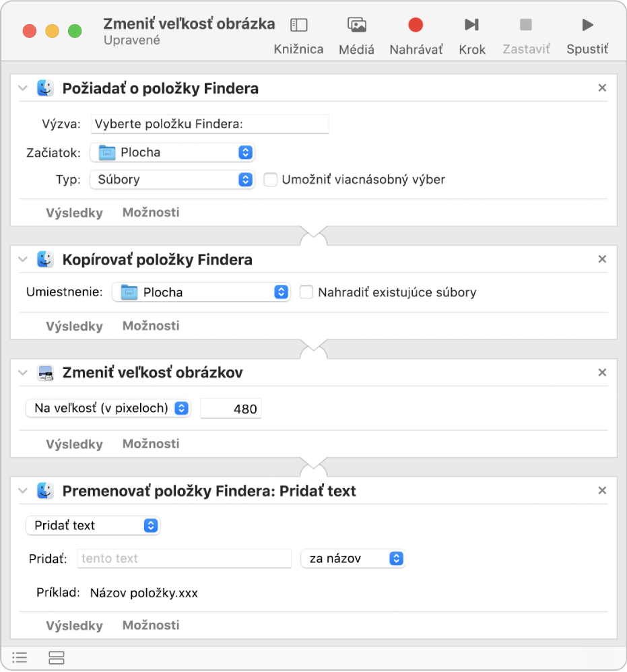Image resolution: width=627 pixels, height=672 pixels.
Task: Show Výsledky of the Kopírovať action
Action: pyautogui.click(x=74, y=327)
